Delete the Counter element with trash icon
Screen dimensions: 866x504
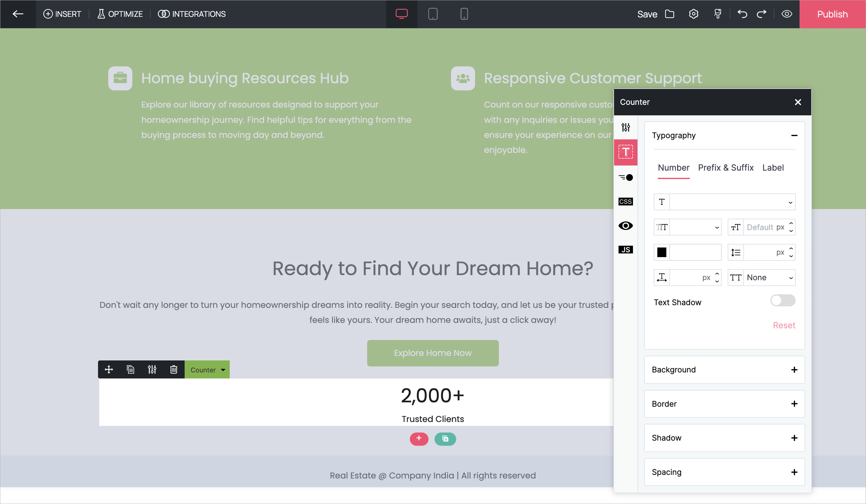click(x=174, y=370)
